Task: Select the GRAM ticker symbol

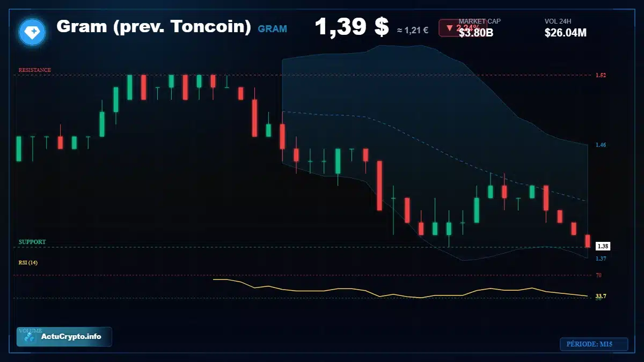Action: click(273, 29)
